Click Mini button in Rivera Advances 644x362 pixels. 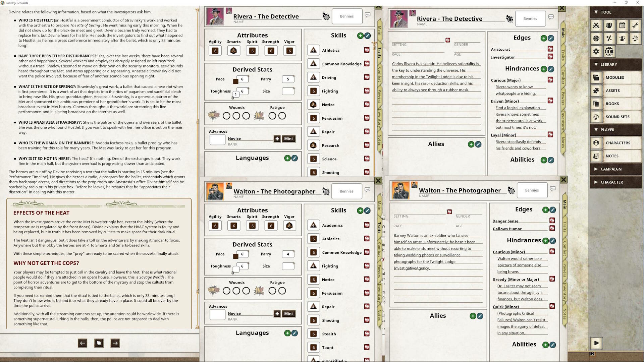point(288,139)
